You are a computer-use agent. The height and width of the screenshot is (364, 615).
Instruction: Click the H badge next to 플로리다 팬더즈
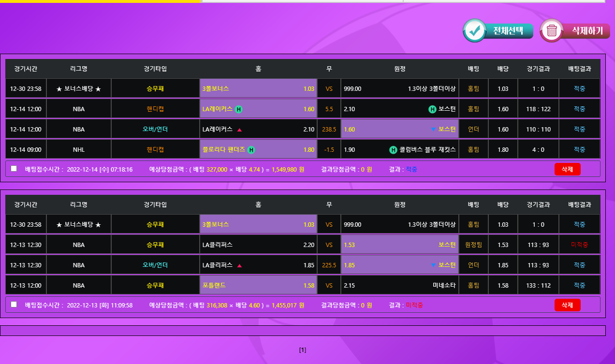pyautogui.click(x=251, y=150)
